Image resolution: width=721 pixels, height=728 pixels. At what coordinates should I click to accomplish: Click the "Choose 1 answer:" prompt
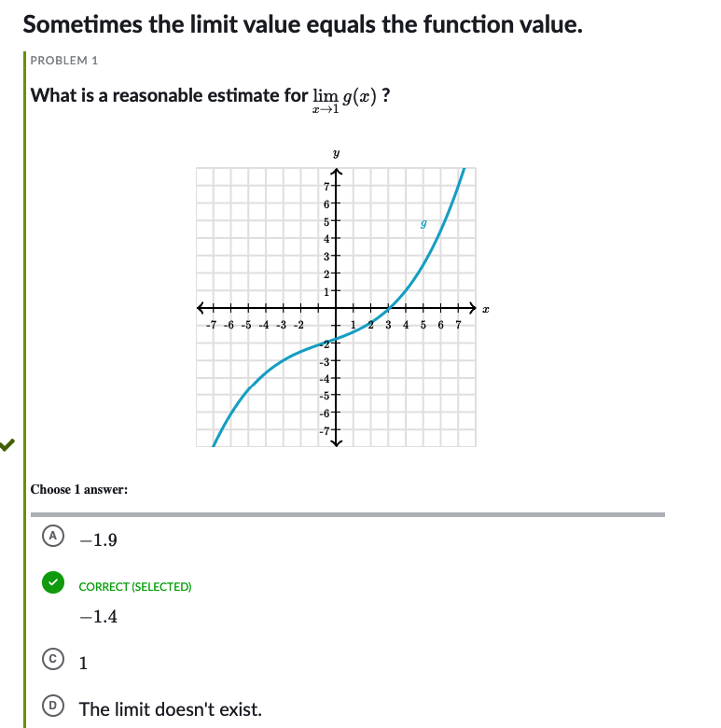[79, 489]
